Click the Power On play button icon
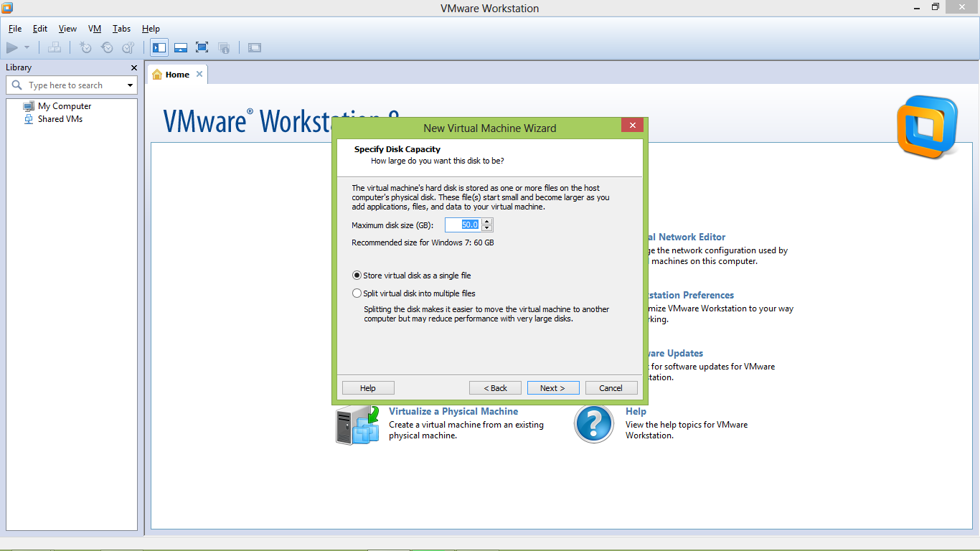The image size is (980, 551). click(x=12, y=47)
